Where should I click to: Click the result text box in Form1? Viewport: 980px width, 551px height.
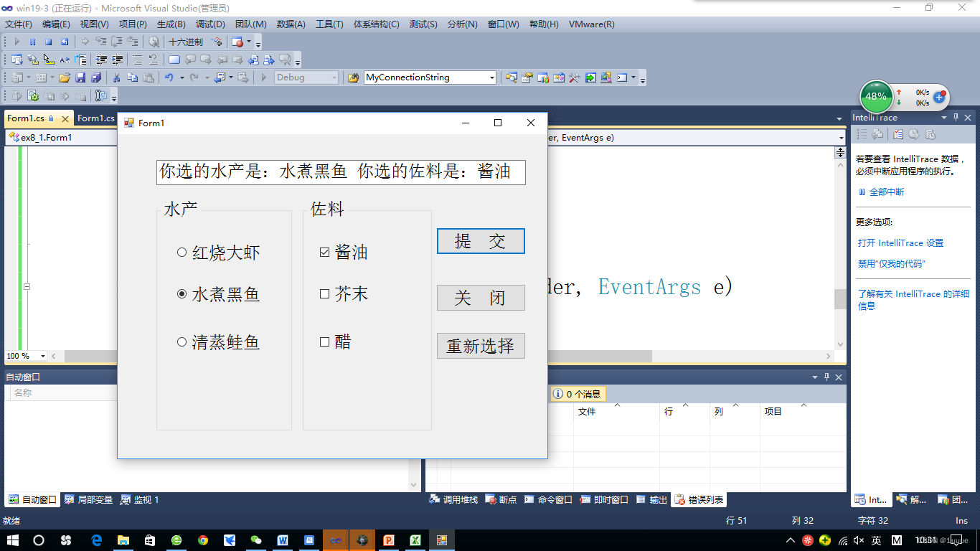pos(341,172)
